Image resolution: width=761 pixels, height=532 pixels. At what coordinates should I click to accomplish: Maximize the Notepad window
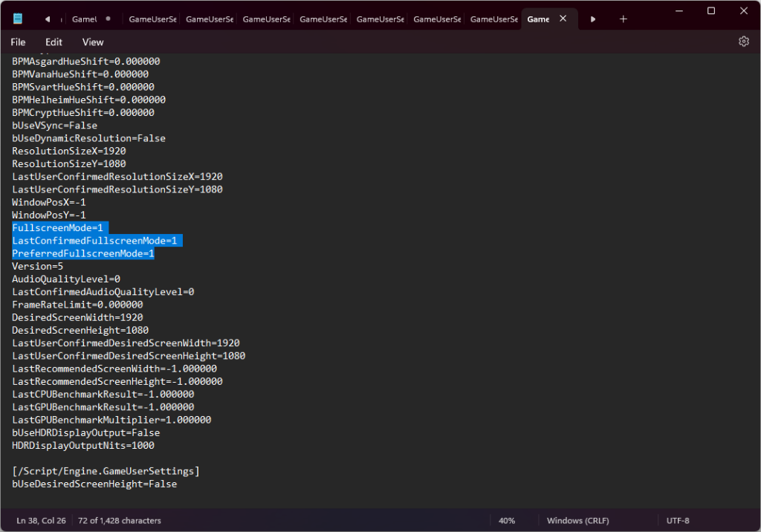pos(710,11)
